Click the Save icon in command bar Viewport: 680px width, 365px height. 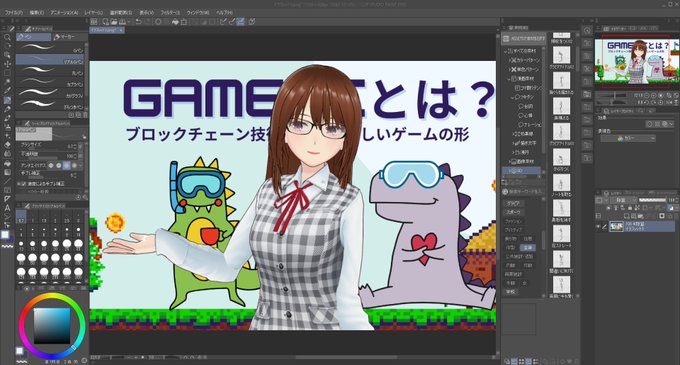[x=122, y=21]
